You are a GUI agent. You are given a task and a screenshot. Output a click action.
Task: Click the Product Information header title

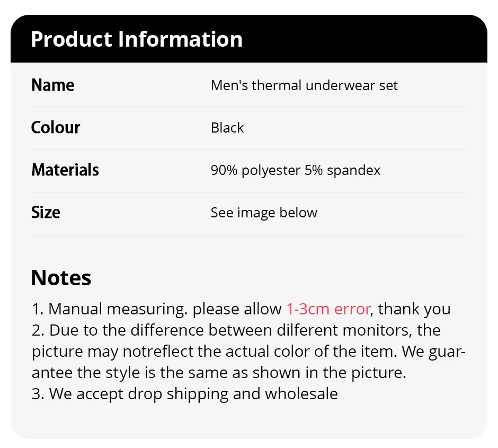coord(137,39)
